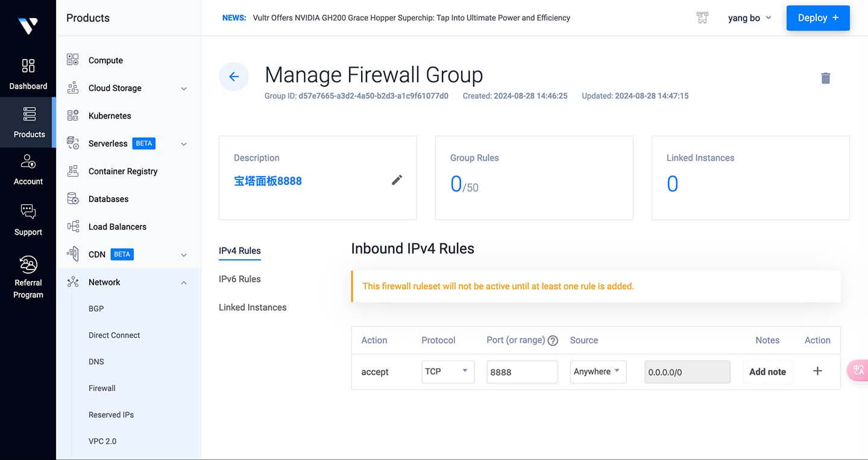Open the Dashboard section

click(x=28, y=74)
